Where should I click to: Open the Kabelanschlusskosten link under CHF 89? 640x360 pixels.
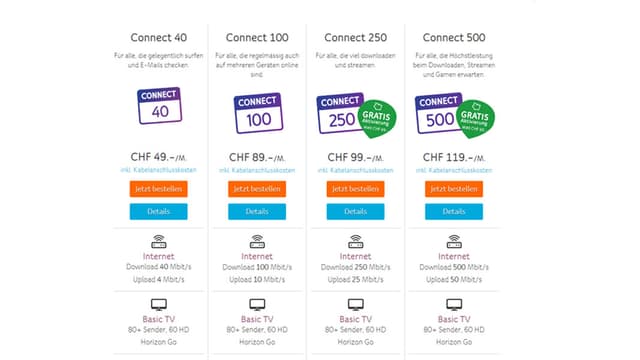(257, 170)
